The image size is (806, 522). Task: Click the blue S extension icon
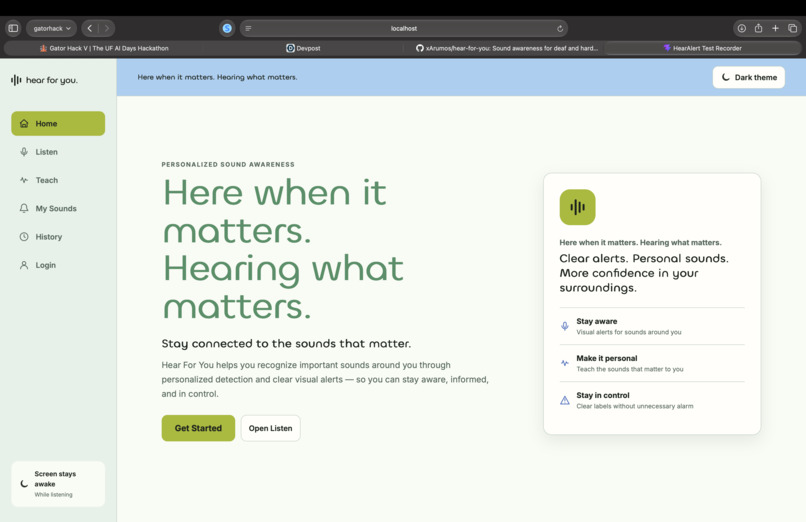tap(227, 28)
